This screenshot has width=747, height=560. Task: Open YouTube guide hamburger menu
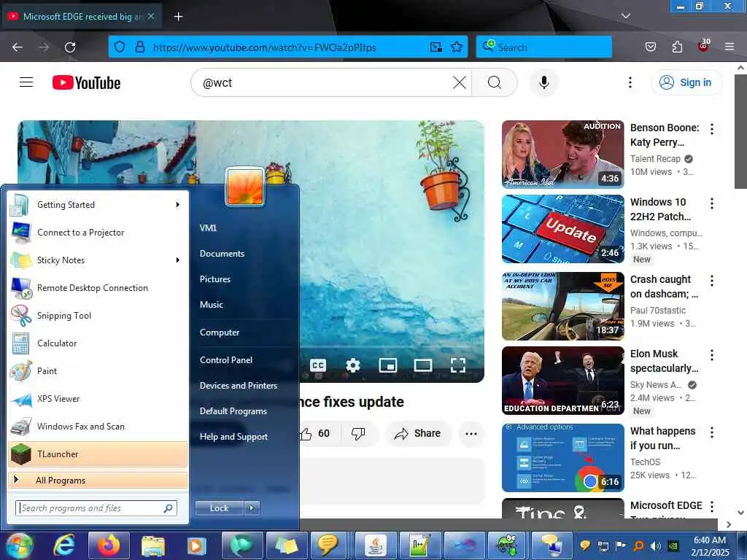click(26, 82)
